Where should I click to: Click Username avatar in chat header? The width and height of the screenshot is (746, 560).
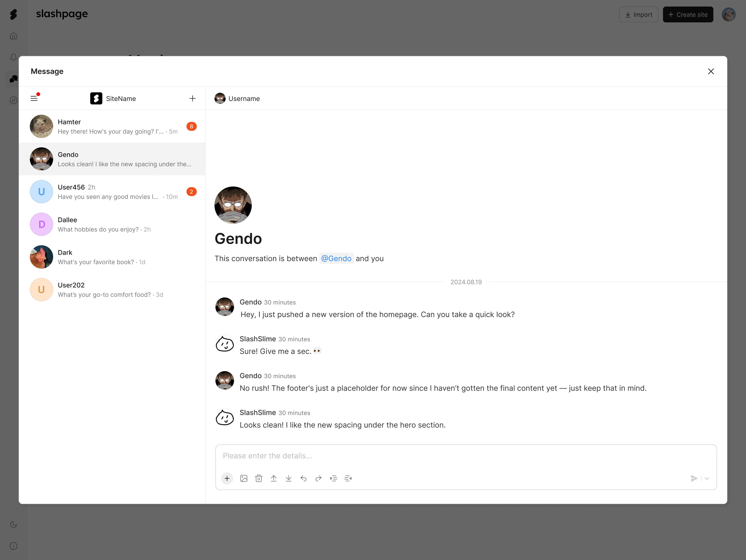220,99
